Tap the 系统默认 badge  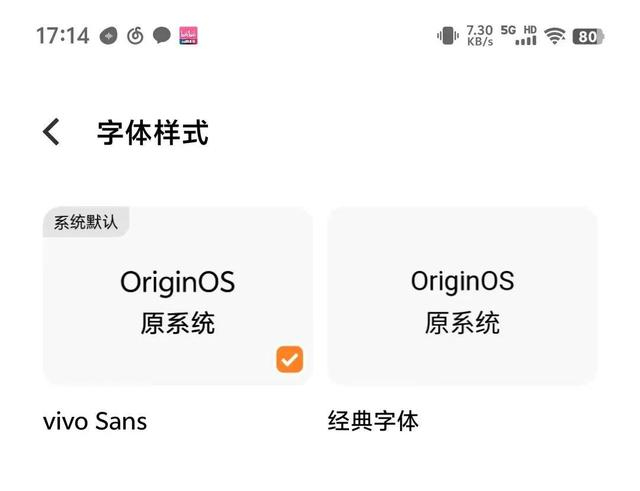(86, 222)
